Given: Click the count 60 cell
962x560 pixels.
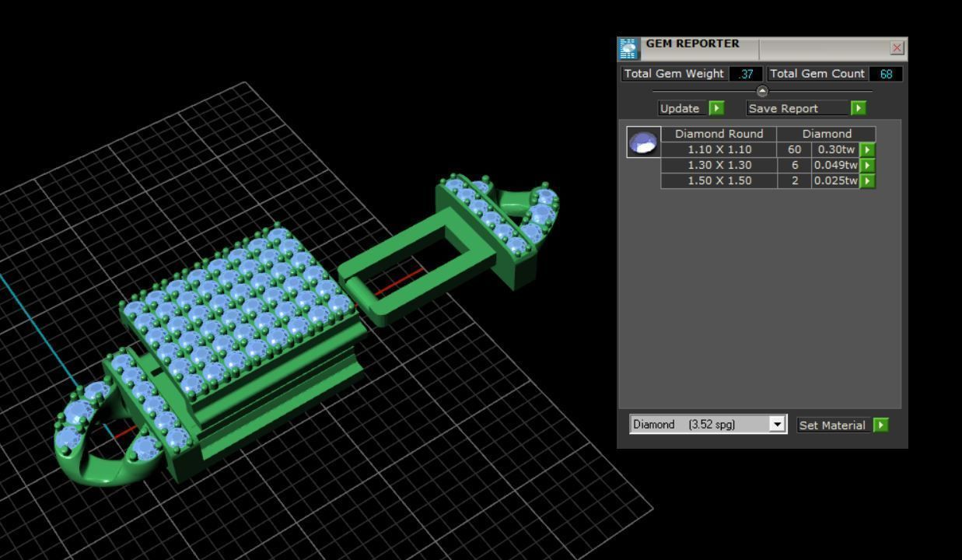Looking at the screenshot, I should [794, 149].
